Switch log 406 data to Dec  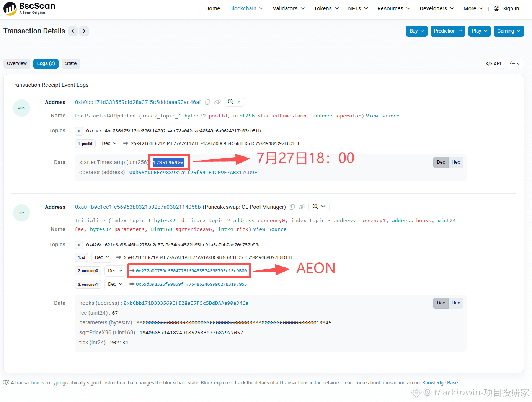click(441, 303)
